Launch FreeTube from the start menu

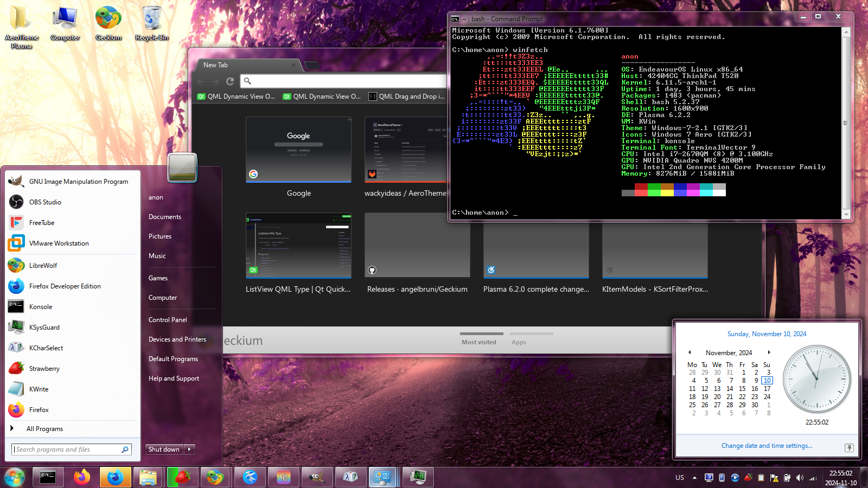click(42, 222)
